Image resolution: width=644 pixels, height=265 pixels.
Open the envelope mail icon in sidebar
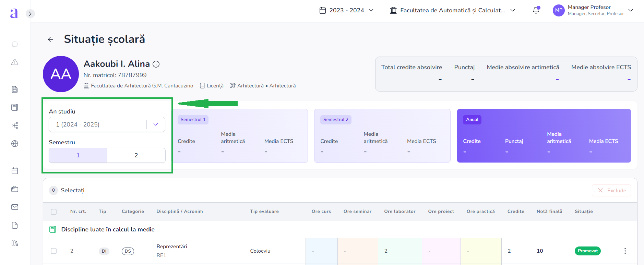coord(15,207)
